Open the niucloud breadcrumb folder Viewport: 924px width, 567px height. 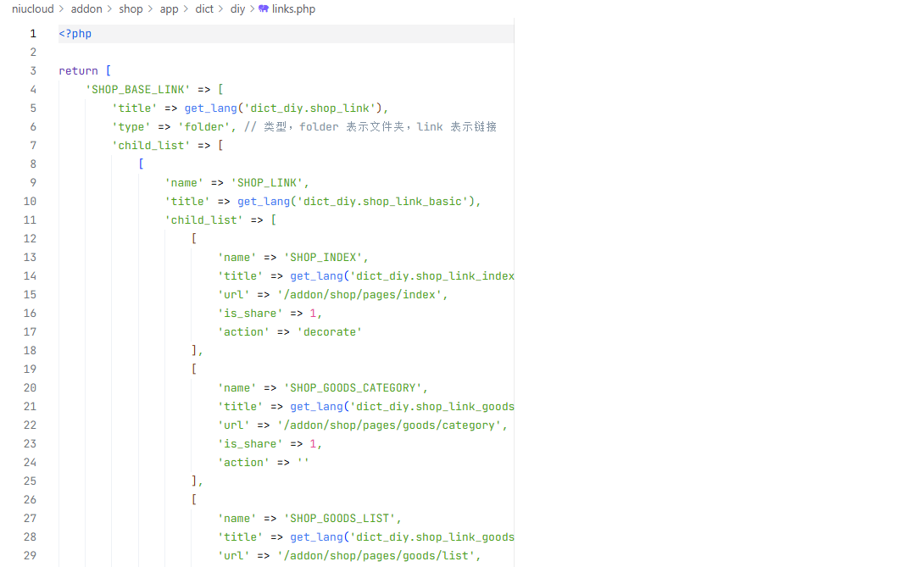point(32,9)
